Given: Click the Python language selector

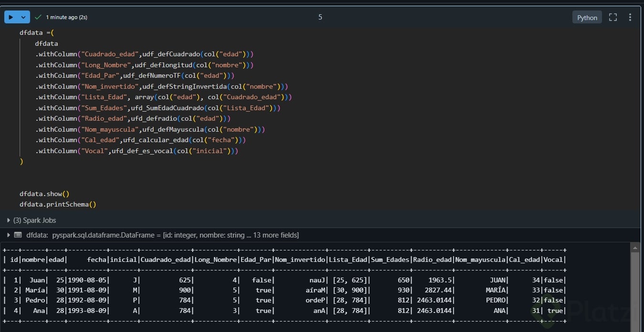Looking at the screenshot, I should point(587,17).
